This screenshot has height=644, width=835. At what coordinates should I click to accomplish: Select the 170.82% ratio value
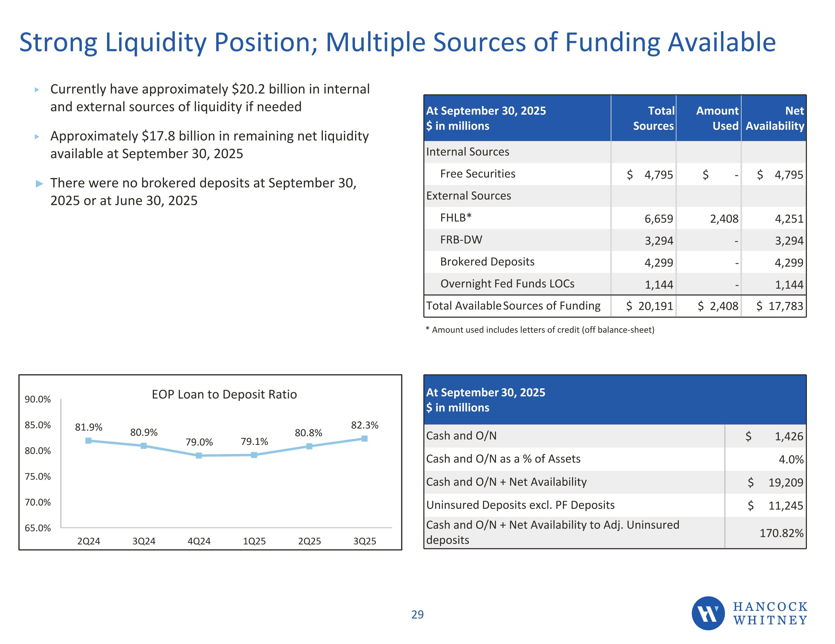(x=781, y=533)
